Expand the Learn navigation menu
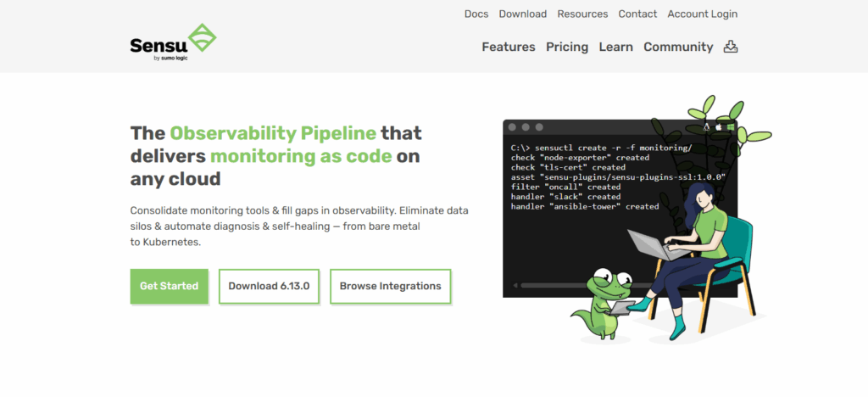Viewport: 868px width, 397px height. (x=615, y=48)
